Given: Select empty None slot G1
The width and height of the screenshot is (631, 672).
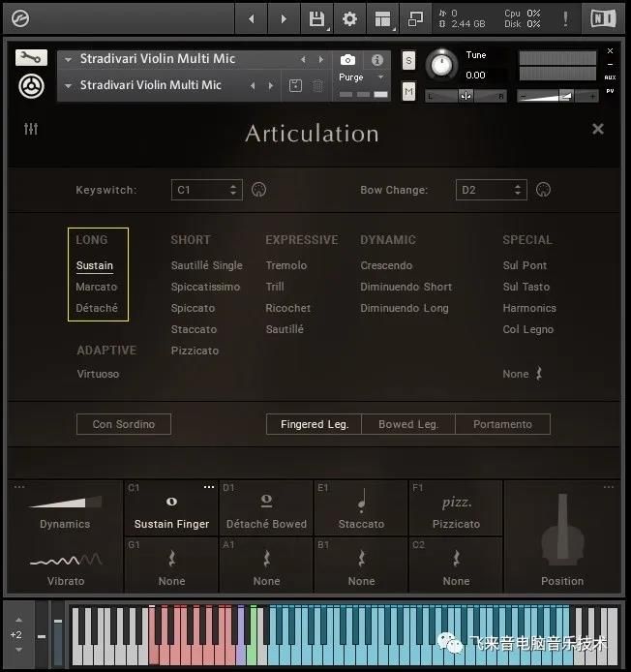Looking at the screenshot, I should (x=171, y=565).
